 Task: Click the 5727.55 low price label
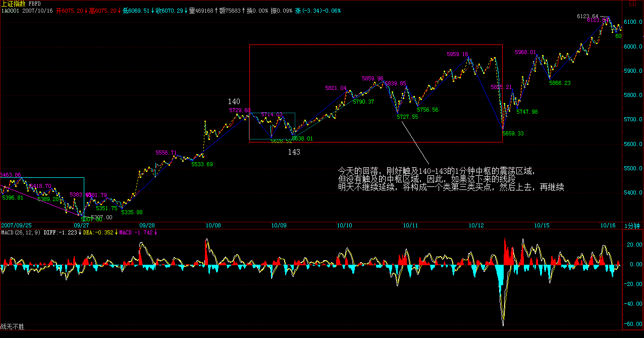(407, 117)
